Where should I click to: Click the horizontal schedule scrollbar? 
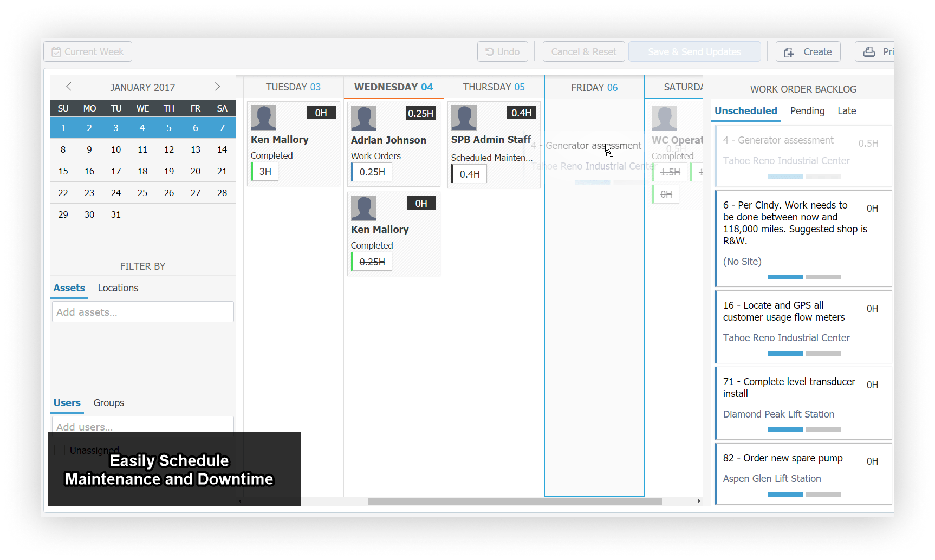point(515,501)
